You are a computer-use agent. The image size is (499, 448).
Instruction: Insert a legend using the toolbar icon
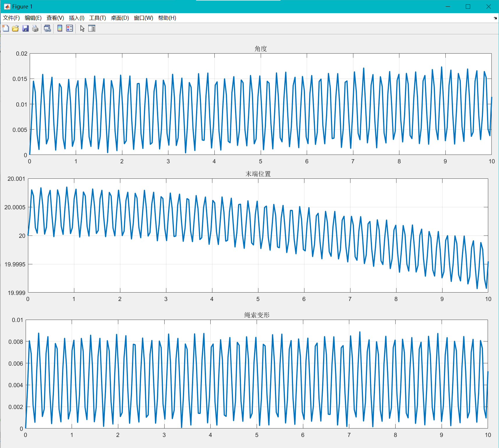pos(70,28)
